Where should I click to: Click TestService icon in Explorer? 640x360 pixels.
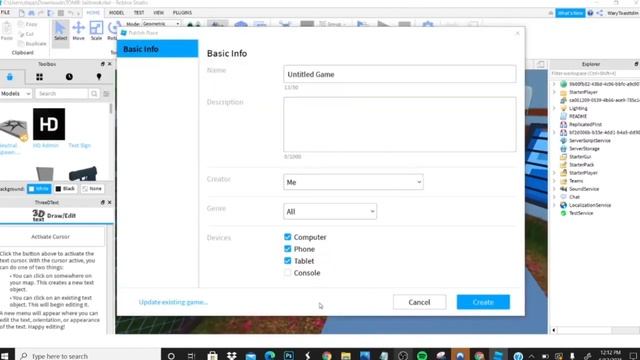coord(564,213)
